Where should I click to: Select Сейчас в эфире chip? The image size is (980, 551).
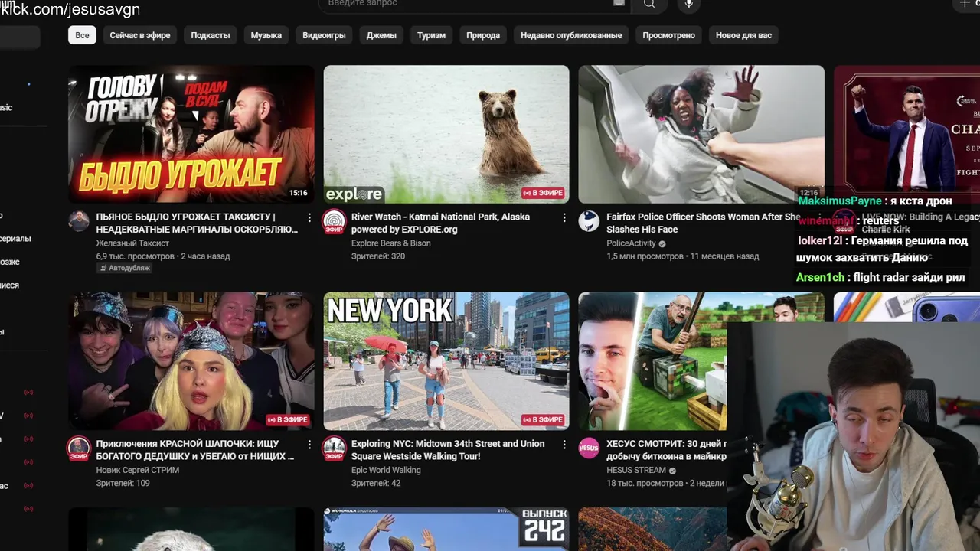[140, 35]
